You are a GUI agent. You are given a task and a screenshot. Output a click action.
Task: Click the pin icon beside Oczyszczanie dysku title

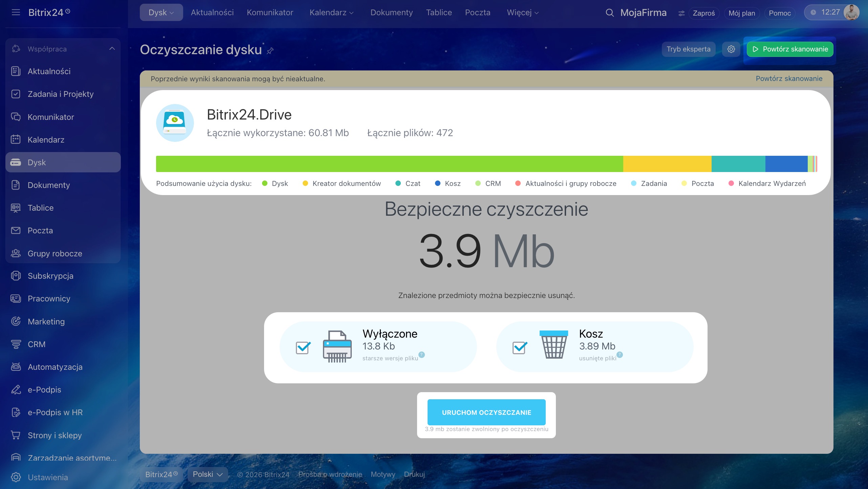[270, 51]
